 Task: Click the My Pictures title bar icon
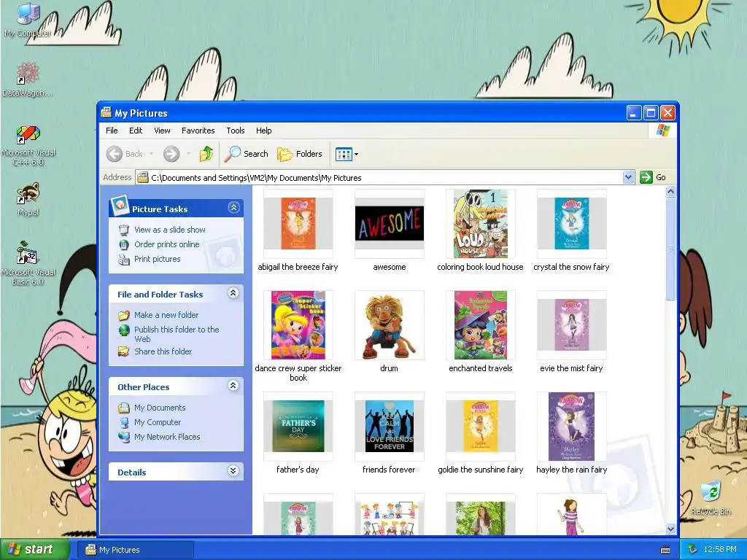click(107, 112)
